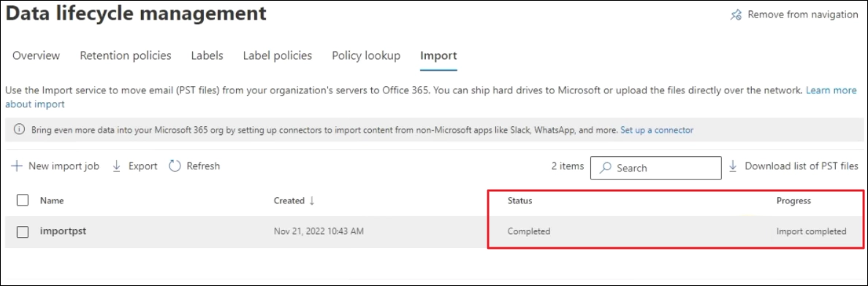Go to the Labels tab

(207, 55)
